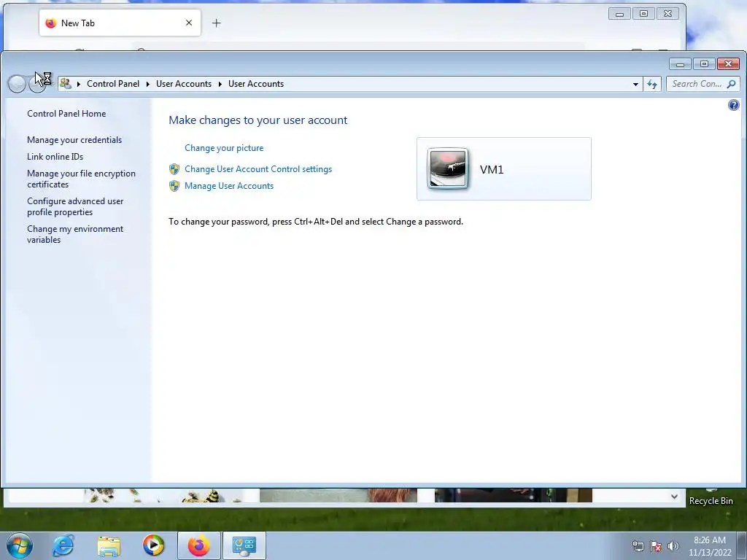Screen dimensions: 747x560
Task: Open the address bar history dropdown
Action: pyautogui.click(x=635, y=85)
